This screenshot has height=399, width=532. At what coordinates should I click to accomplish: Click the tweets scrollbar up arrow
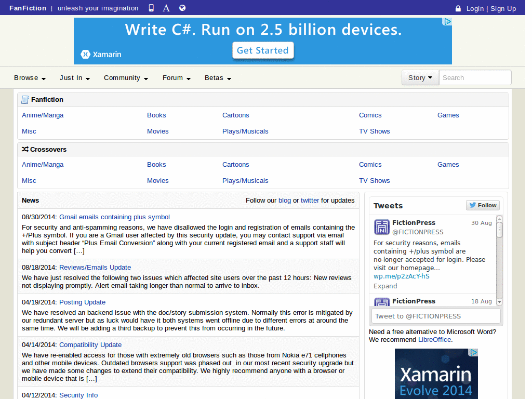click(499, 219)
